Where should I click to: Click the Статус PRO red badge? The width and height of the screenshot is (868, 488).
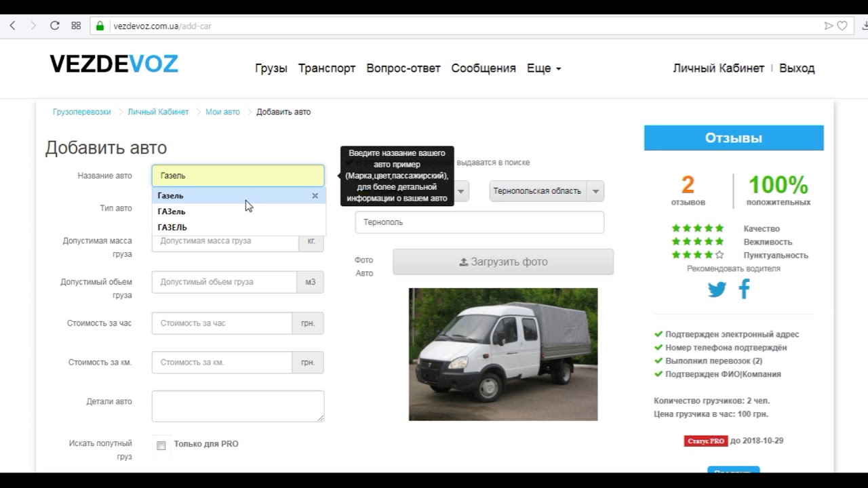(x=706, y=441)
